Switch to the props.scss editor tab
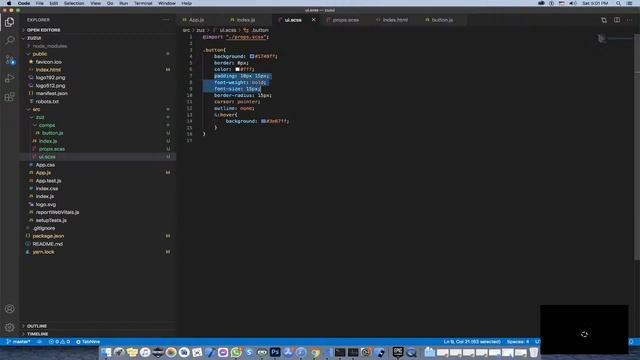 [x=345, y=20]
